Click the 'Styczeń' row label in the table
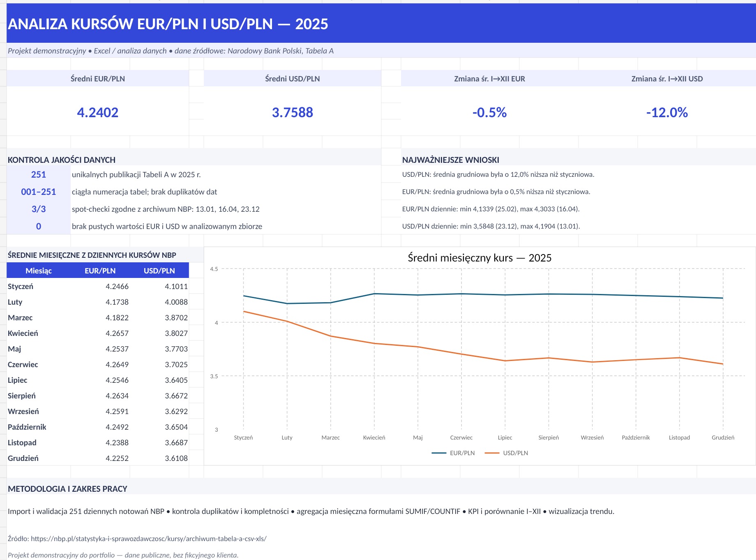Image resolution: width=756 pixels, height=560 pixels. (x=21, y=287)
